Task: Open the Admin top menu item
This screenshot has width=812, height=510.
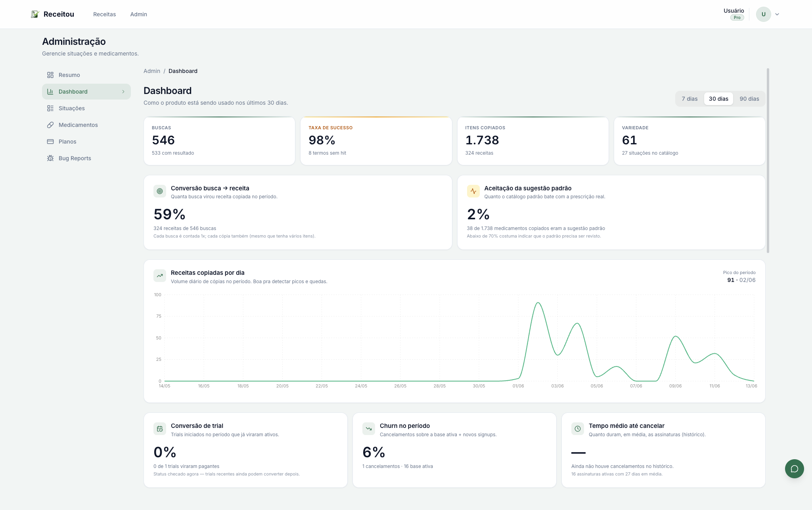Action: point(139,14)
